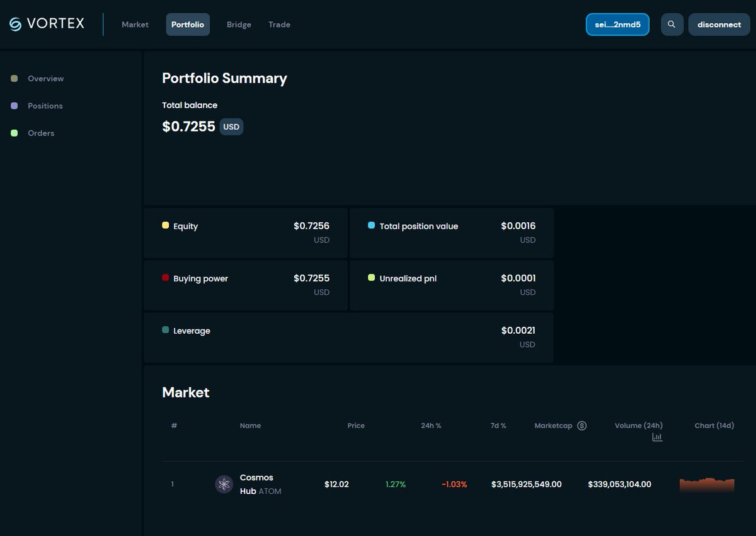Click the Overview sidebar dot icon
The height and width of the screenshot is (536, 756).
(x=14, y=79)
